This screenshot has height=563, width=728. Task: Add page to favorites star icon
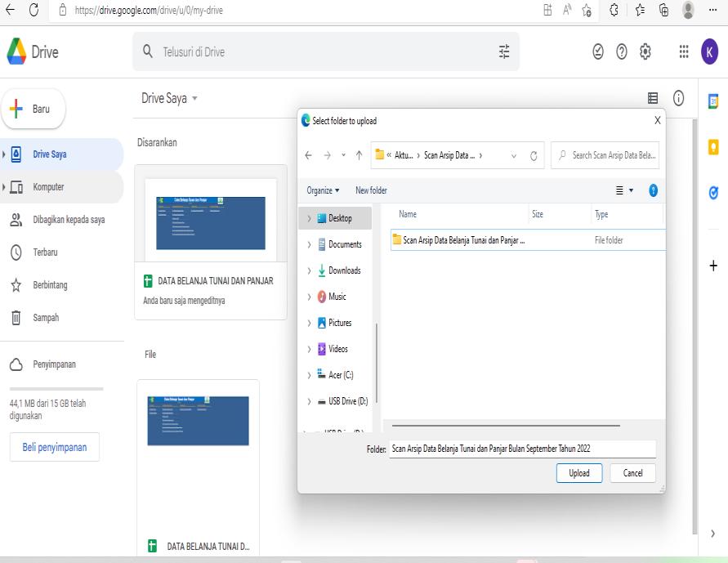pyautogui.click(x=587, y=10)
